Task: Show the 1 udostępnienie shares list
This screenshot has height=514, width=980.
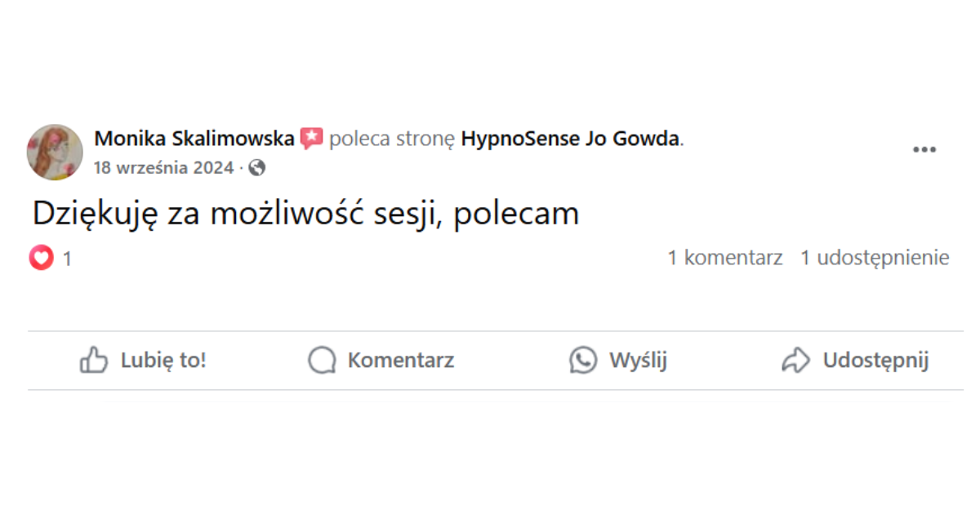Action: pyautogui.click(x=875, y=258)
